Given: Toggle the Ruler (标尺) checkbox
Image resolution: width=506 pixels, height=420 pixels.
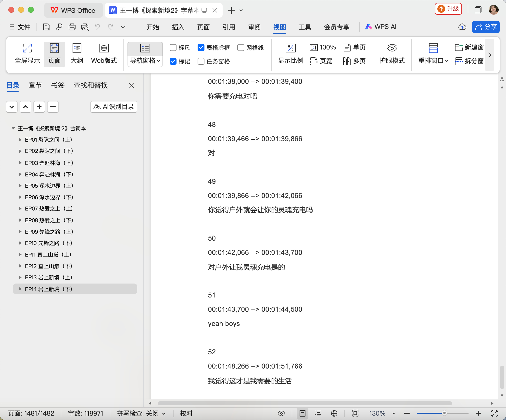Looking at the screenshot, I should click(x=173, y=48).
